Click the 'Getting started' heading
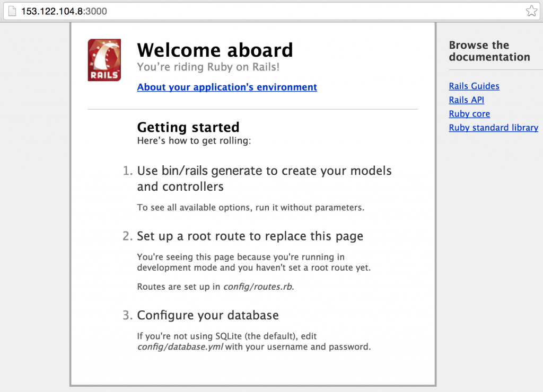The height and width of the screenshot is (392, 543). click(188, 127)
